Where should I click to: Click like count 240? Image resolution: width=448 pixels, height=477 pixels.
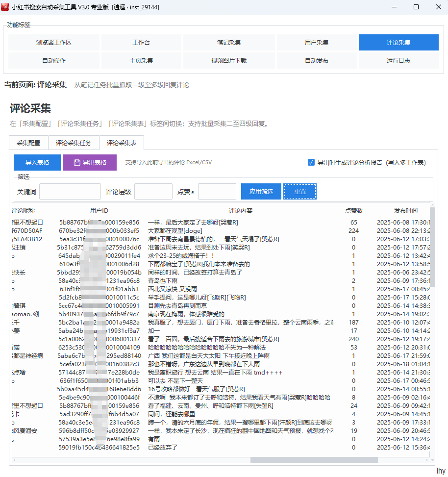click(354, 339)
